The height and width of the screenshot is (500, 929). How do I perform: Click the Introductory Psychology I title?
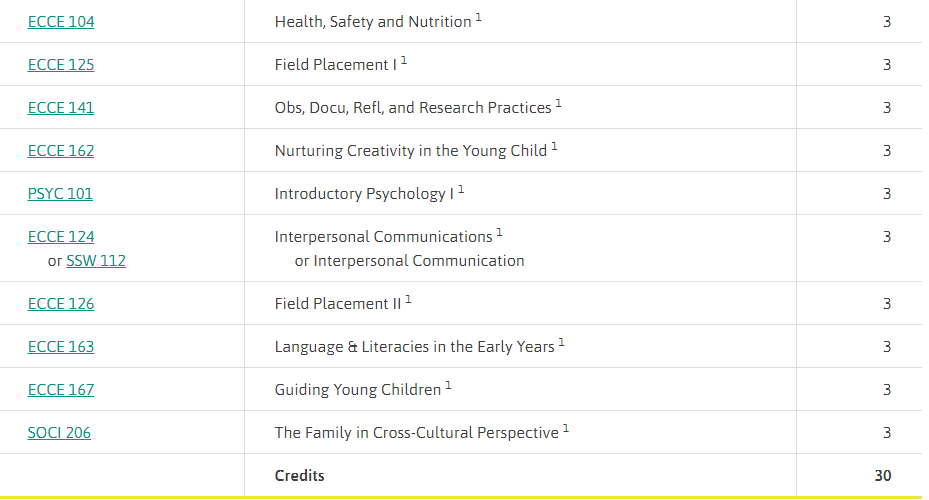click(x=364, y=194)
